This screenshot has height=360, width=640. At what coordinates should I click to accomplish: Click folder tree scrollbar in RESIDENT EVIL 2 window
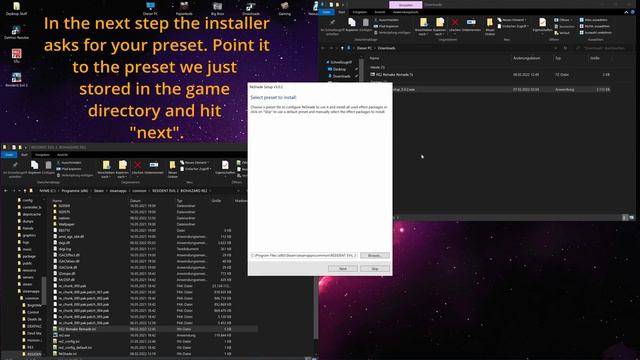click(43, 291)
